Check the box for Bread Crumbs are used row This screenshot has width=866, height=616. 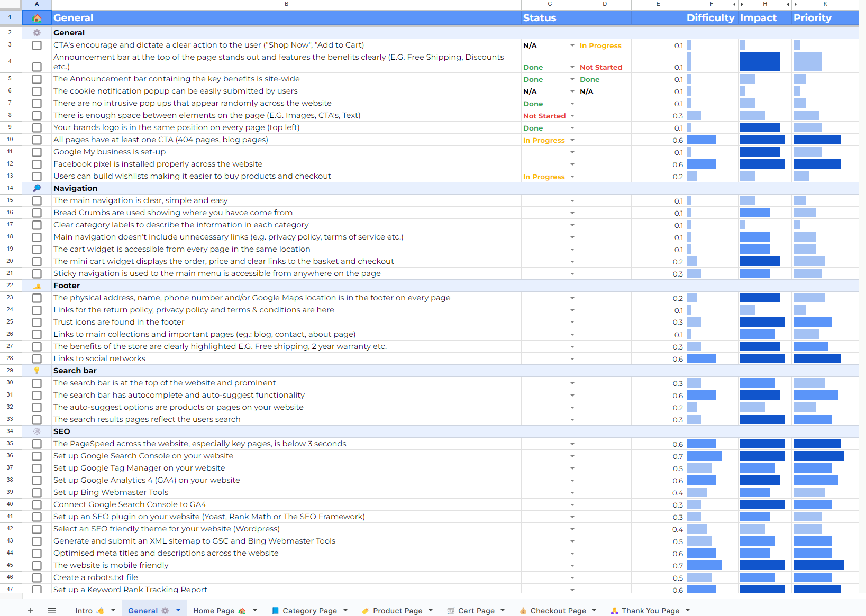click(37, 213)
